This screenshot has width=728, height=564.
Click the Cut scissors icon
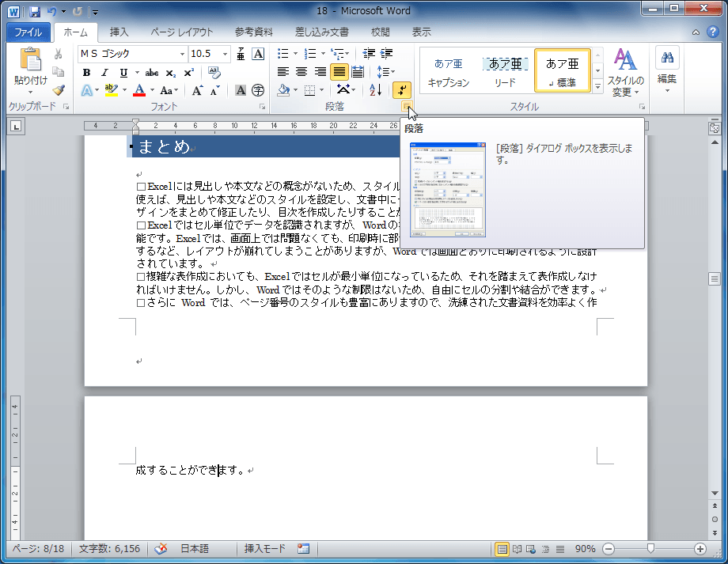[58, 54]
